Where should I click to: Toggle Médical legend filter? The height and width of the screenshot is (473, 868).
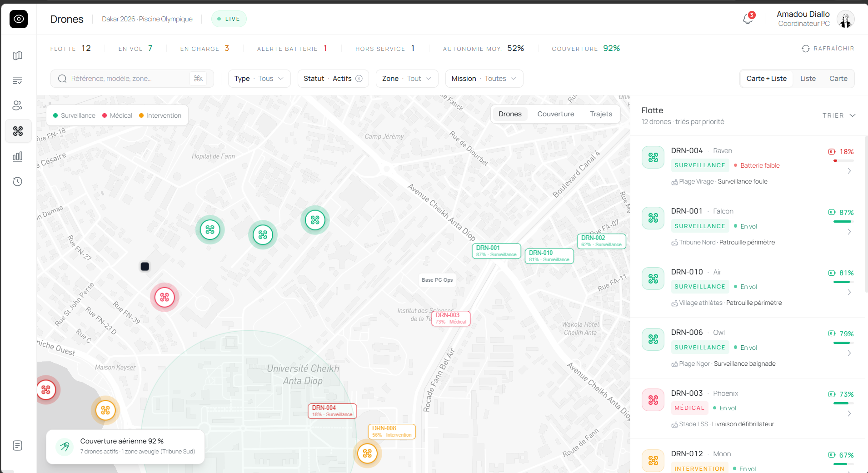point(117,115)
